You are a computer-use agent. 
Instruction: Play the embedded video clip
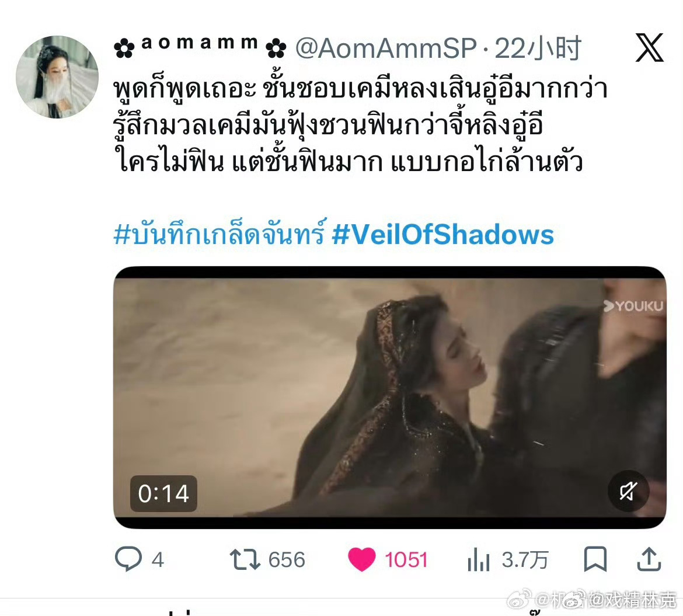389,397
